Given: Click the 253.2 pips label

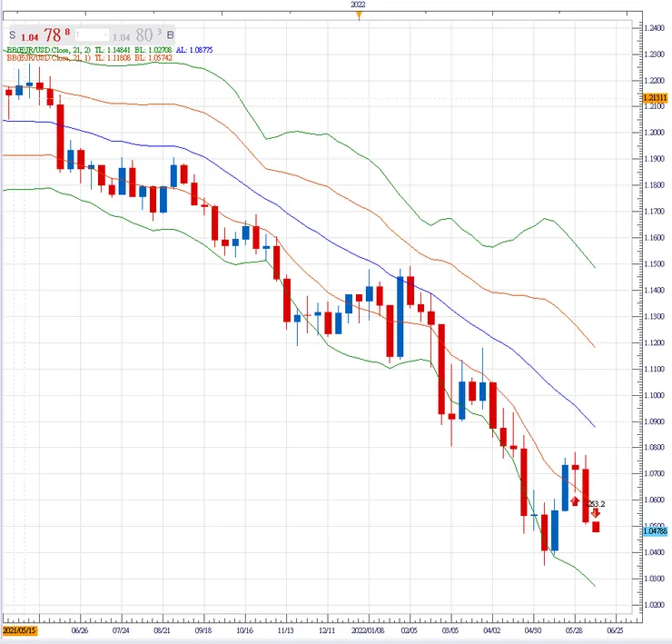Looking at the screenshot, I should pyautogui.click(x=597, y=504).
